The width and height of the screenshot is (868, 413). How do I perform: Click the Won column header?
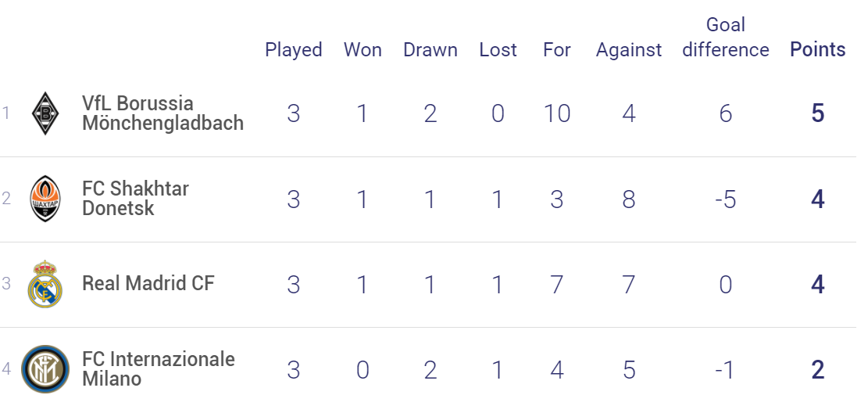[x=363, y=50]
